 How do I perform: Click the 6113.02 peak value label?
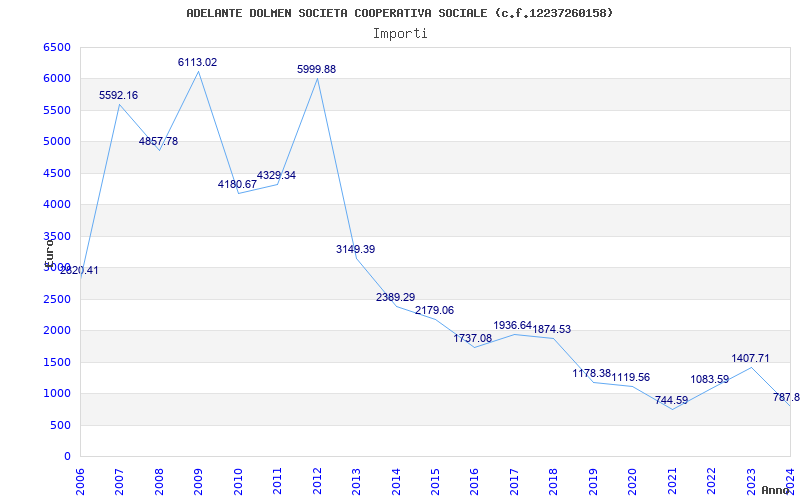coord(197,62)
